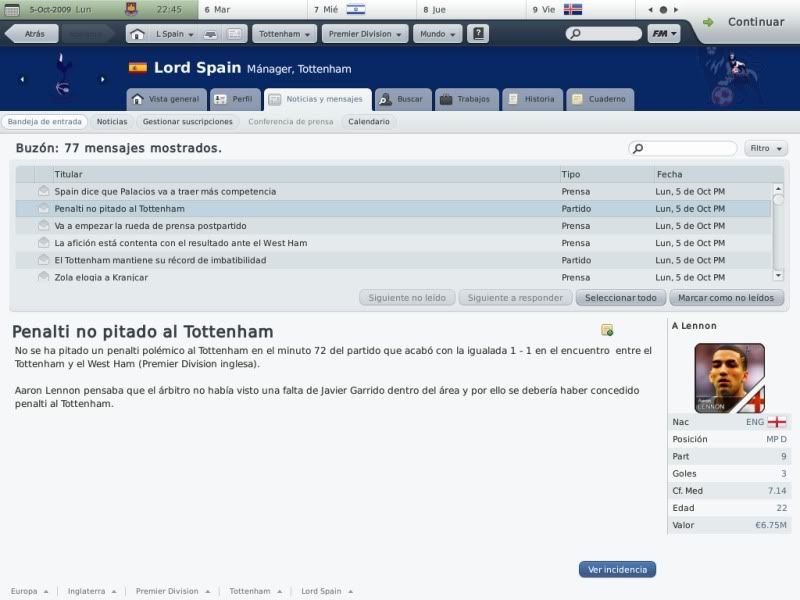Open the FM menu dropdown
Viewport: 800px width, 600px height.
coord(664,34)
